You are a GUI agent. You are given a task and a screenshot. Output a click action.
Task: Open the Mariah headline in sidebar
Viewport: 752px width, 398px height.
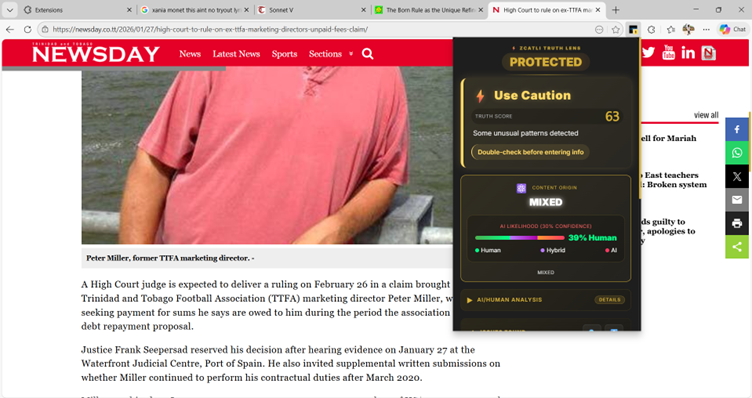coord(669,138)
